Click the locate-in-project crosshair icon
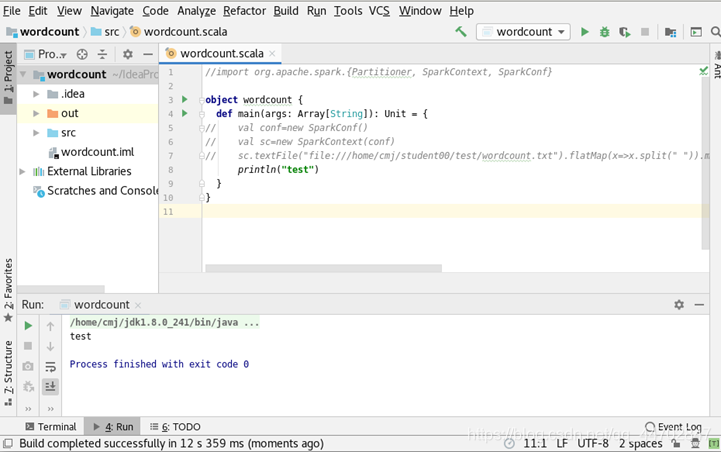Viewport: 721px width, 453px height. (82, 54)
